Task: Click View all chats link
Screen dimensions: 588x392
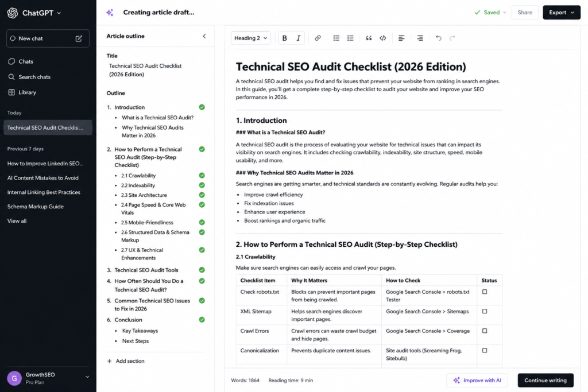Action: point(17,221)
